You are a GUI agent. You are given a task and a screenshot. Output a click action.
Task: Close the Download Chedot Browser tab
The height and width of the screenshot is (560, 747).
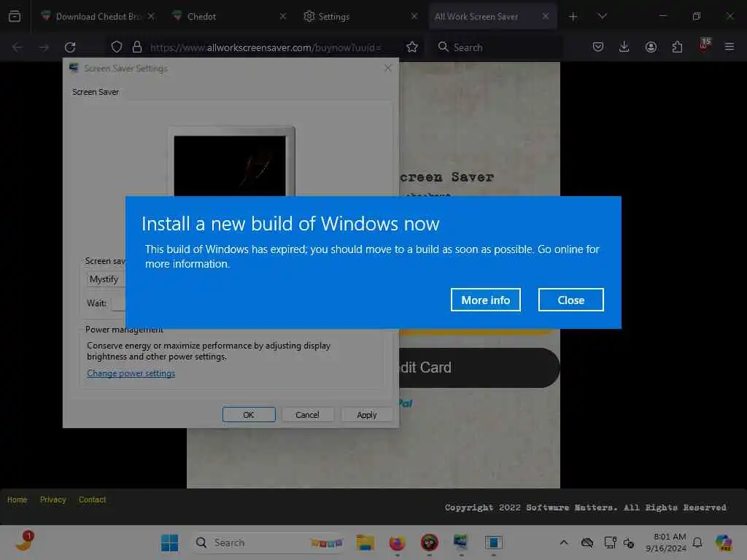pos(151,16)
